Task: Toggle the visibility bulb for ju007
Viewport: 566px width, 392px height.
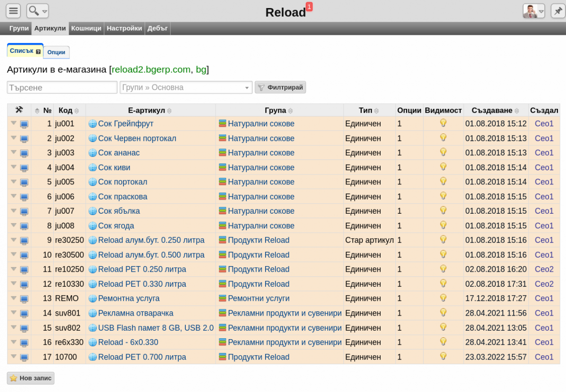Action: (443, 210)
